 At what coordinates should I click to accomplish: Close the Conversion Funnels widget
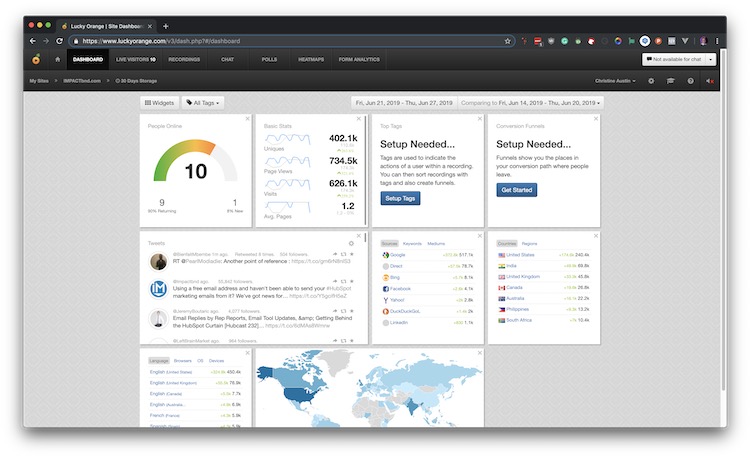click(x=596, y=119)
